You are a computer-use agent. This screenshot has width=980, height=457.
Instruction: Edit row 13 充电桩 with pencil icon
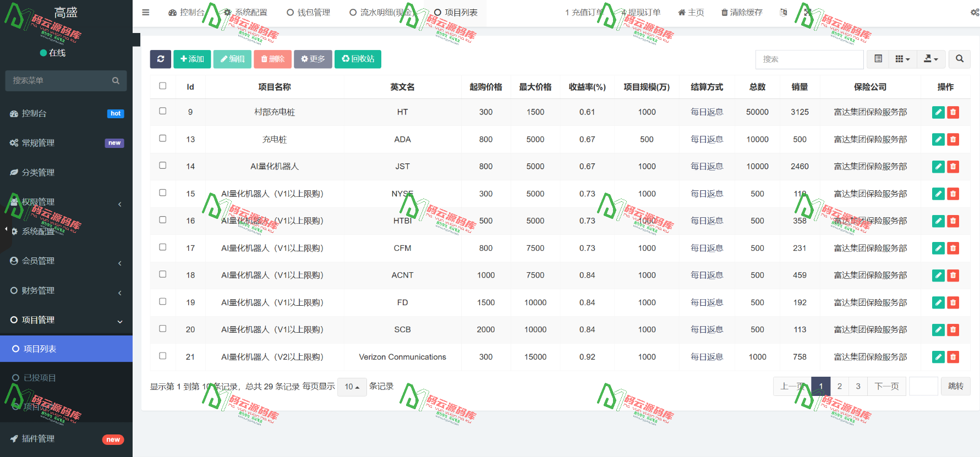[938, 139]
